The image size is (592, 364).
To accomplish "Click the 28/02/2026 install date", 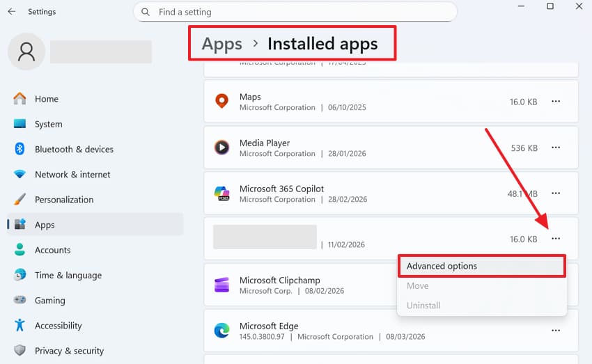I will pos(348,199).
